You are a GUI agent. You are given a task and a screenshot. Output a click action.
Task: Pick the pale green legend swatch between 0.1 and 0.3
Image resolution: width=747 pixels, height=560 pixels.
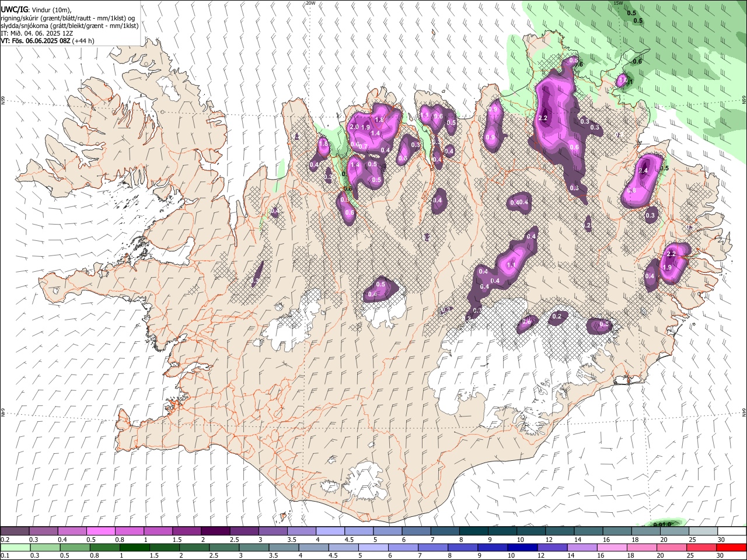coord(15,548)
